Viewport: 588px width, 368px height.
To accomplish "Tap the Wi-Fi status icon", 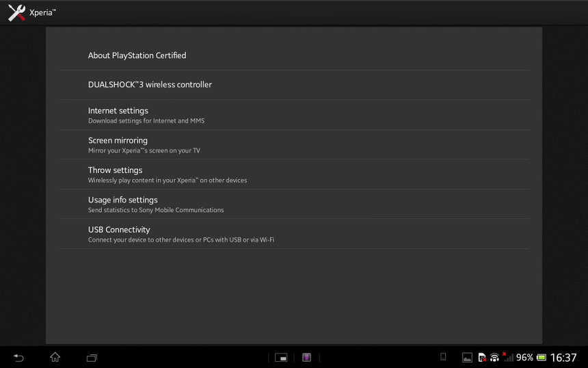I will [494, 357].
